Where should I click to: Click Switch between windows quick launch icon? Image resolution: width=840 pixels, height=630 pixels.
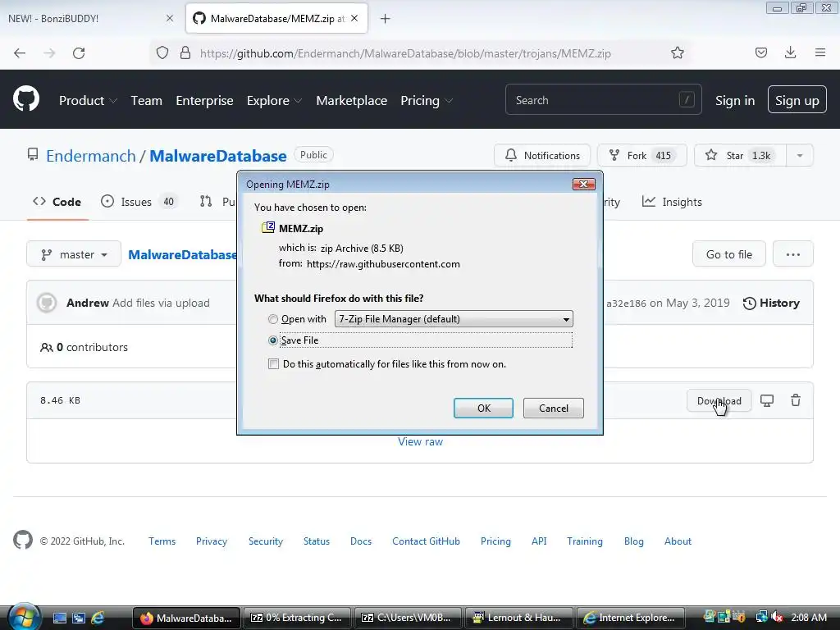[79, 618]
